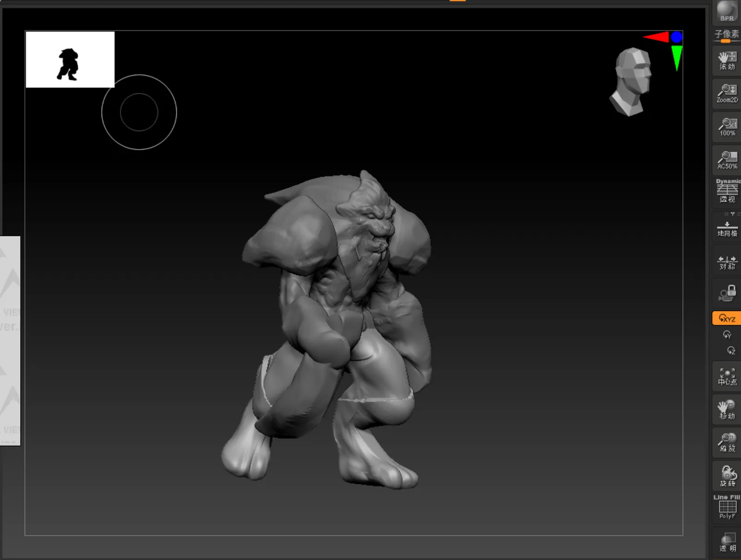Image resolution: width=741 pixels, height=560 pixels.
Task: Toggle Transparency (透明) mode
Action: click(x=727, y=542)
